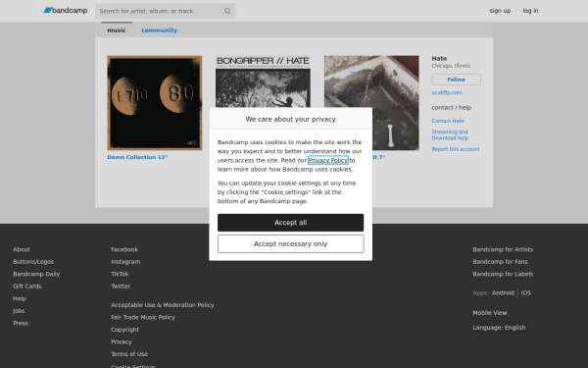This screenshot has height=368, width=588.
Task: Open Fair Trade Music Policy
Action: coord(143,317)
